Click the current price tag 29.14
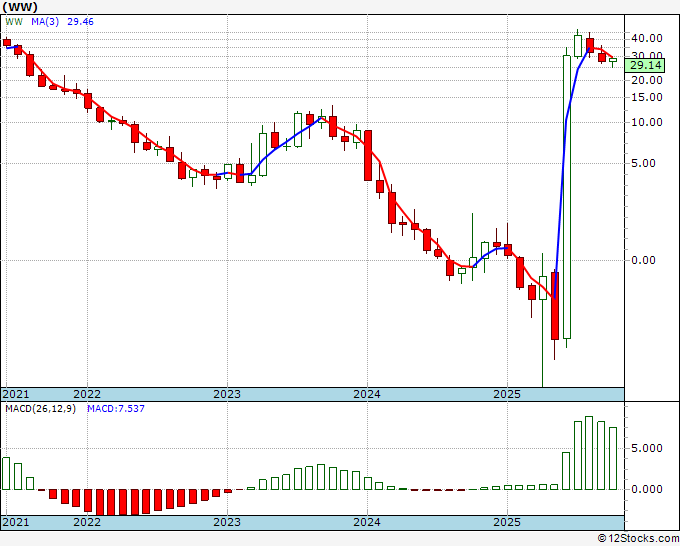This screenshot has width=680, height=546. pyautogui.click(x=645, y=65)
